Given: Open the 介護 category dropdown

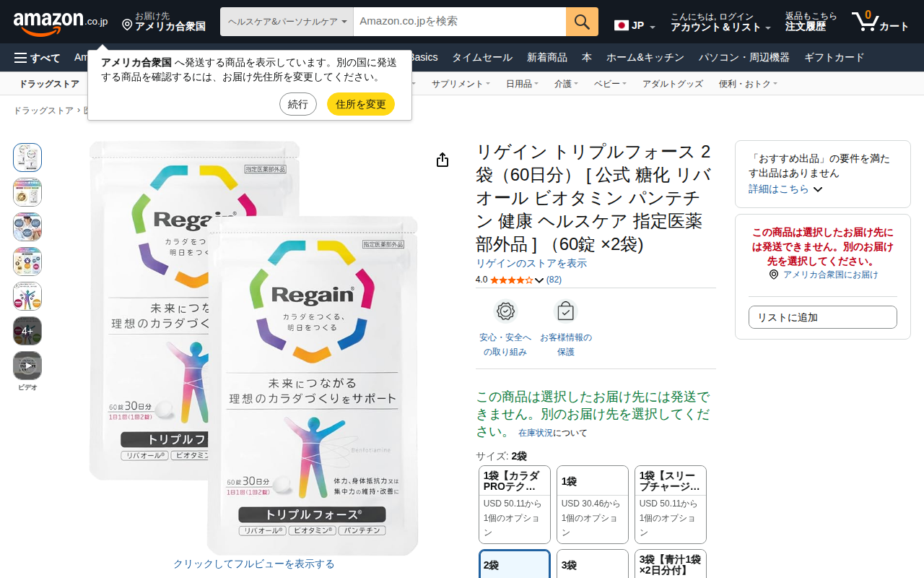Looking at the screenshot, I should (x=566, y=84).
